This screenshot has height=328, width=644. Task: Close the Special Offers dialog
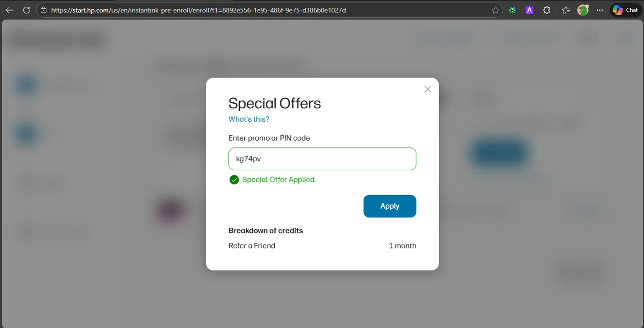click(427, 89)
